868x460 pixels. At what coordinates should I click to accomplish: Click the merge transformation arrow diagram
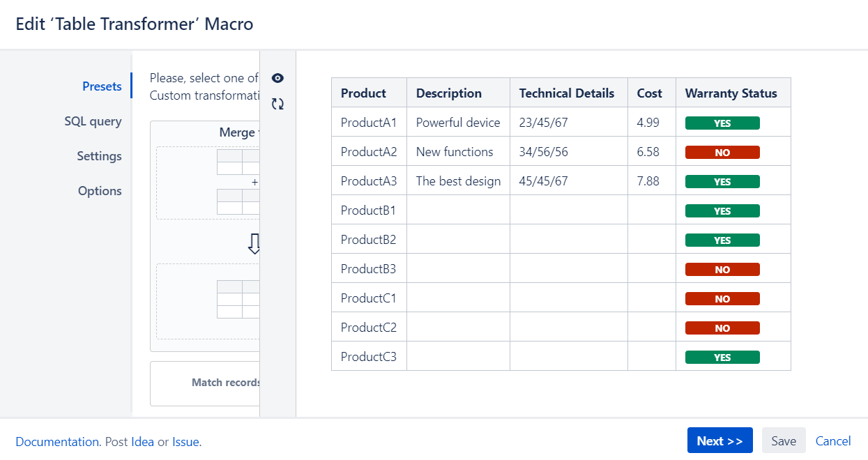click(255, 243)
